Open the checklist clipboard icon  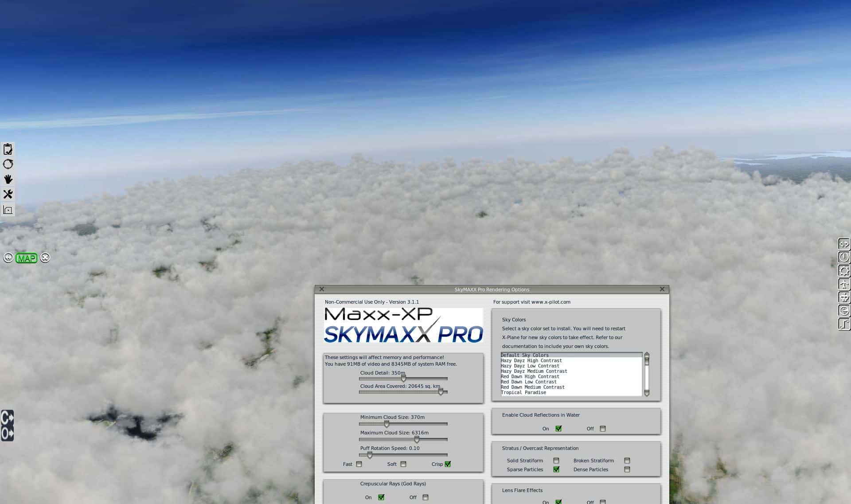click(8, 149)
